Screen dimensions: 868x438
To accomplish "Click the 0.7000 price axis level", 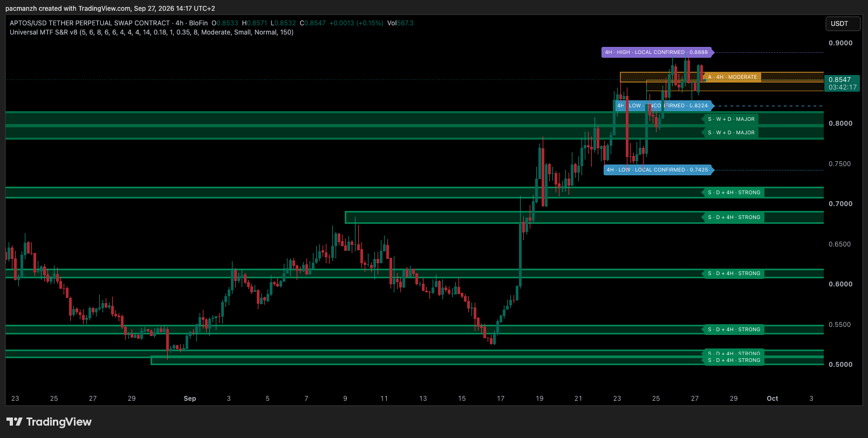I will tap(840, 204).
